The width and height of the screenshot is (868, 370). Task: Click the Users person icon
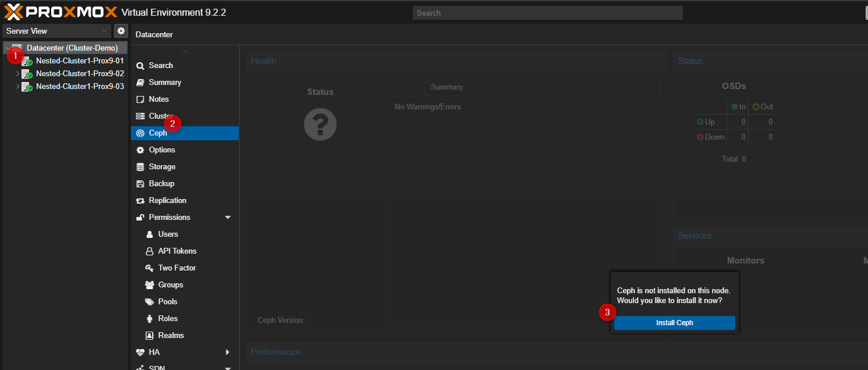(x=150, y=234)
